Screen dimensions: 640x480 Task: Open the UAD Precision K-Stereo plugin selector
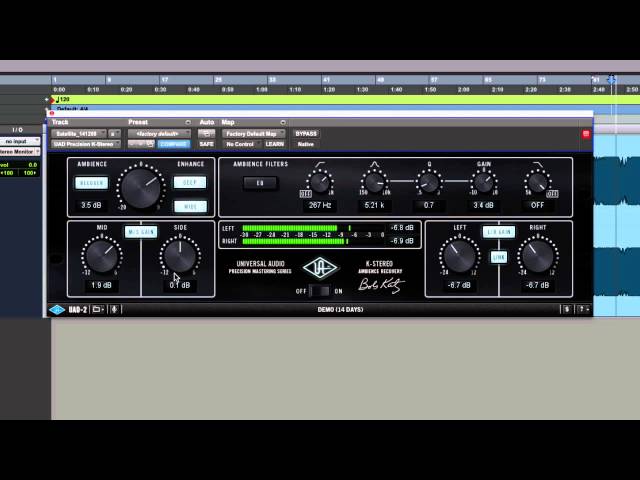[x=86, y=144]
